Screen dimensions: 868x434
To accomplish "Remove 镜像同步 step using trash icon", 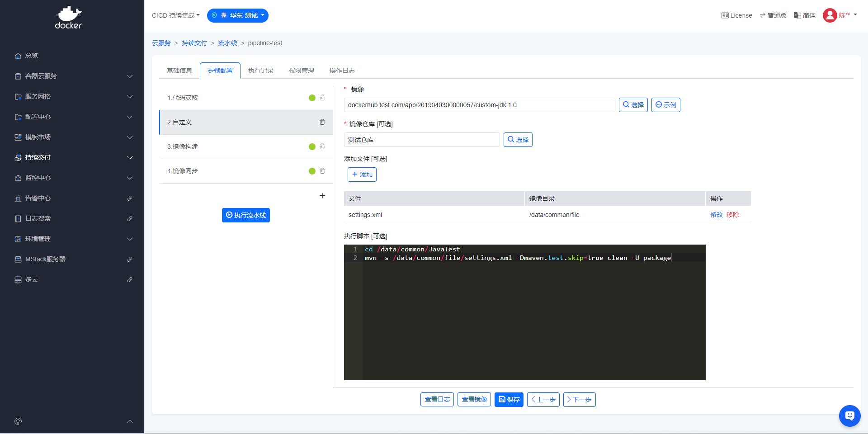I will click(322, 171).
